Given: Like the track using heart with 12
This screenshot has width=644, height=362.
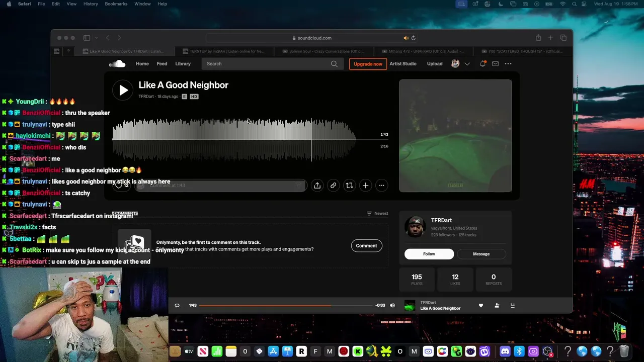Looking at the screenshot, I should pos(122,186).
